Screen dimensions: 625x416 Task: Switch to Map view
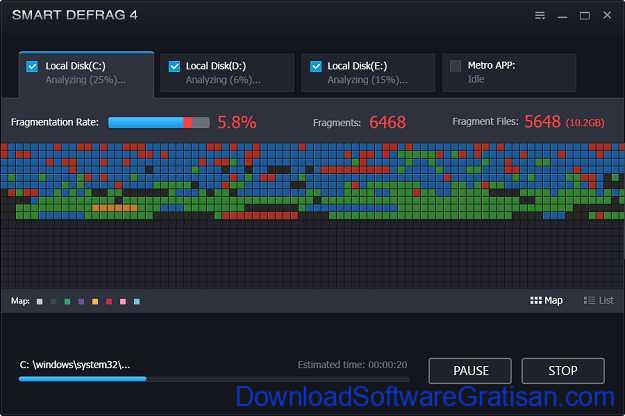tap(546, 300)
